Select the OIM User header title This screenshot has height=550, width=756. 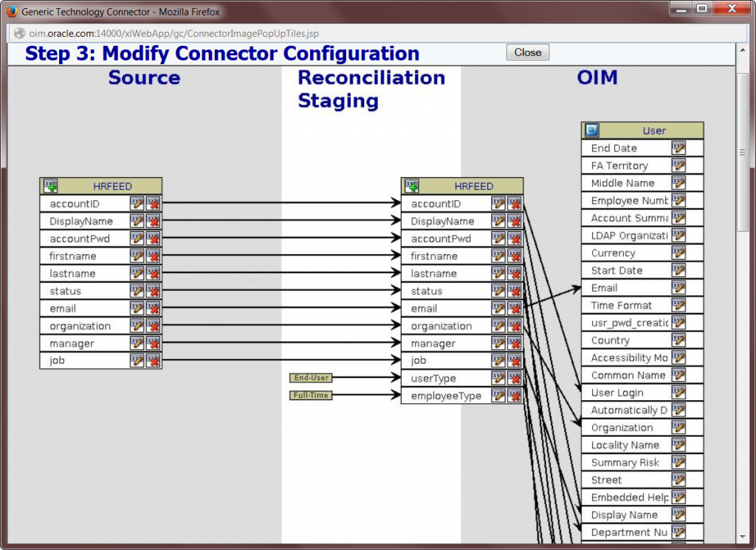tap(654, 131)
